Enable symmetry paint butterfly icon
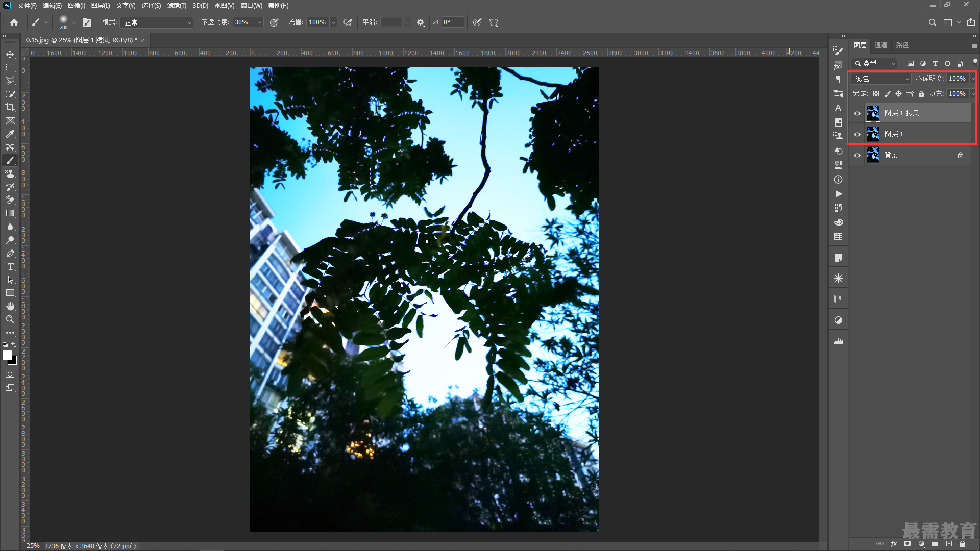The height and width of the screenshot is (551, 980). pyautogui.click(x=494, y=22)
